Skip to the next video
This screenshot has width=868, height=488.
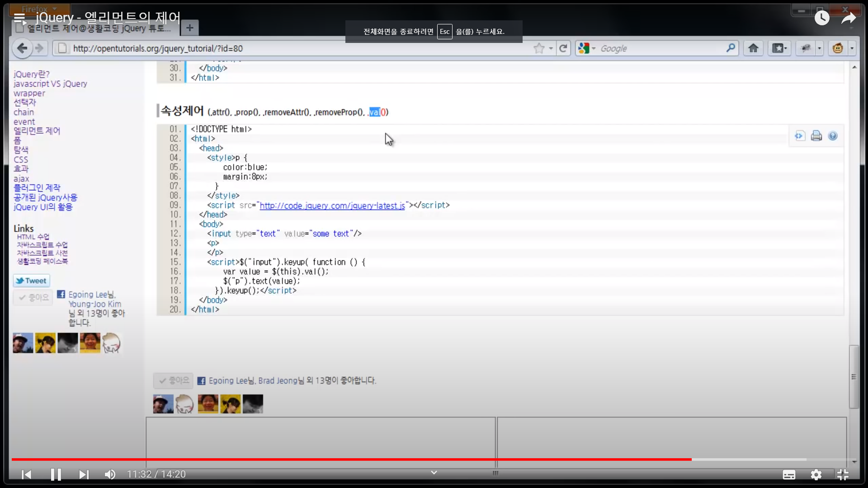click(x=84, y=474)
